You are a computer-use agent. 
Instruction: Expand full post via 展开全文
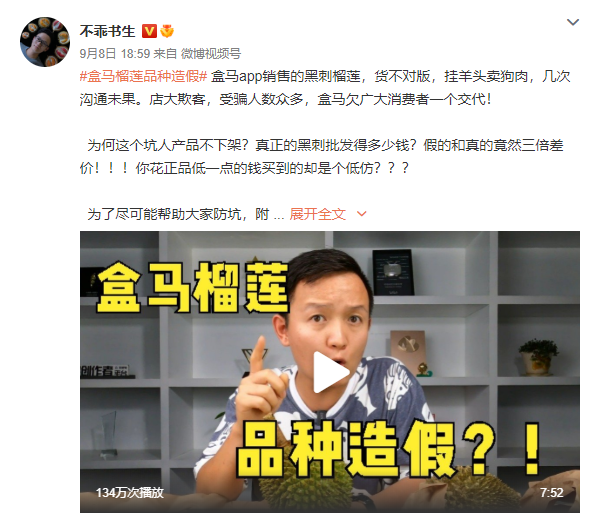(317, 214)
